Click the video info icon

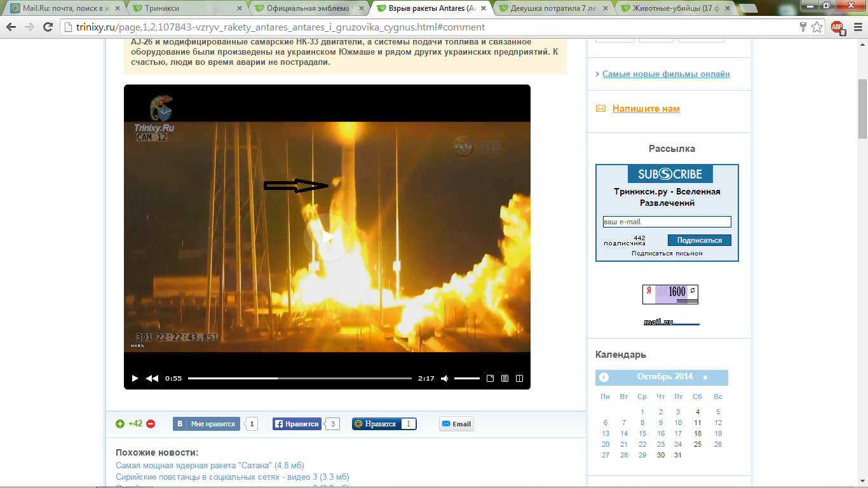519,378
